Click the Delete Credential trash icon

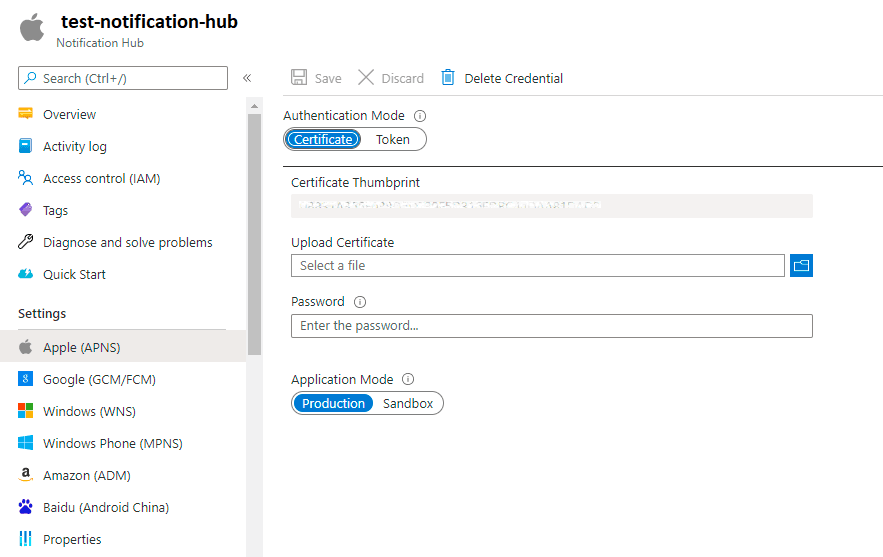(448, 77)
